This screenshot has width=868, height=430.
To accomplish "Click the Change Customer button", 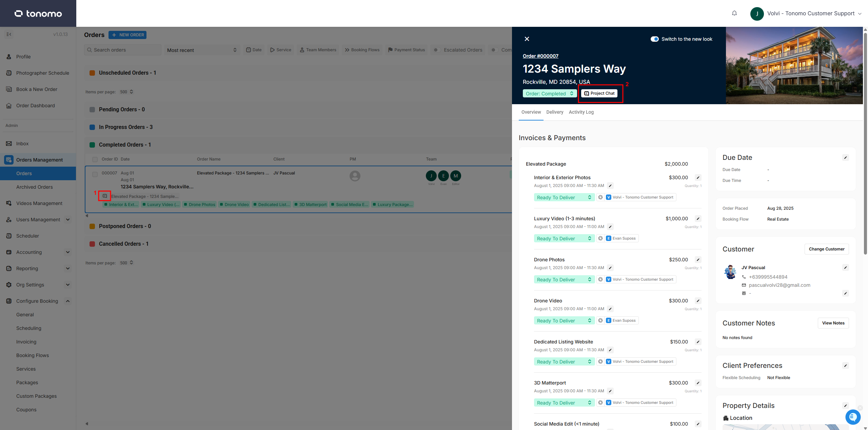I will 827,249.
